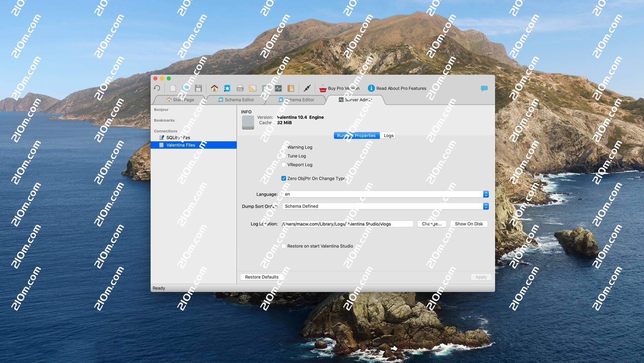This screenshot has height=363, width=644.
Task: Click the Start Page home toolbar icon
Action: [214, 88]
